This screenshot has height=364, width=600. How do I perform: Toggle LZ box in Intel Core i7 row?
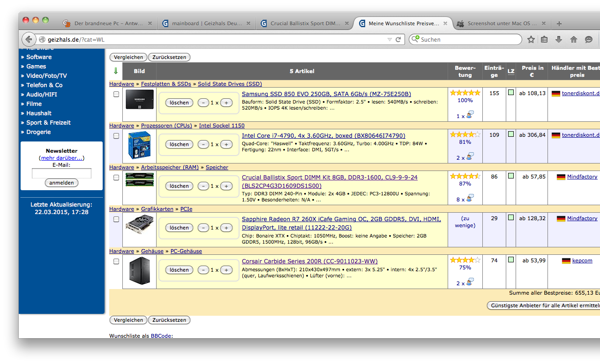click(x=511, y=134)
